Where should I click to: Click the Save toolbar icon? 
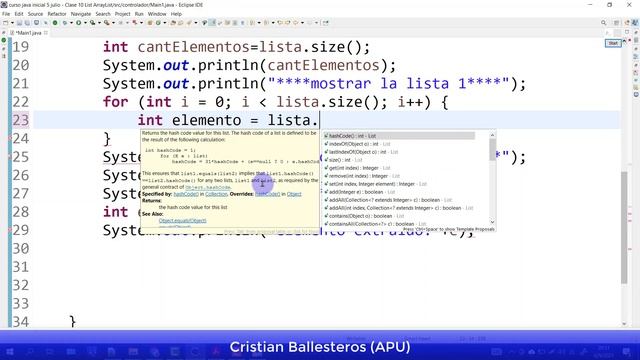19,23
